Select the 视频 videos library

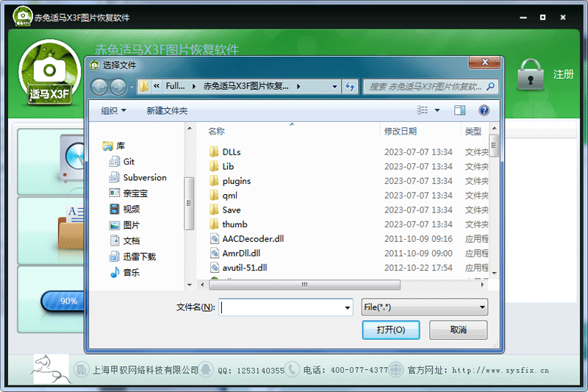124,209
